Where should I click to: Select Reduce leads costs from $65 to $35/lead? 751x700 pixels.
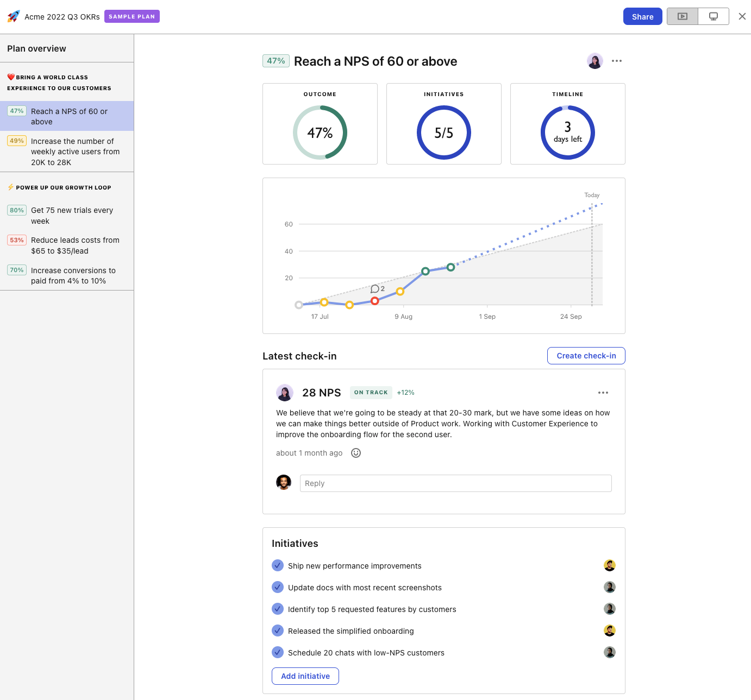(x=67, y=245)
